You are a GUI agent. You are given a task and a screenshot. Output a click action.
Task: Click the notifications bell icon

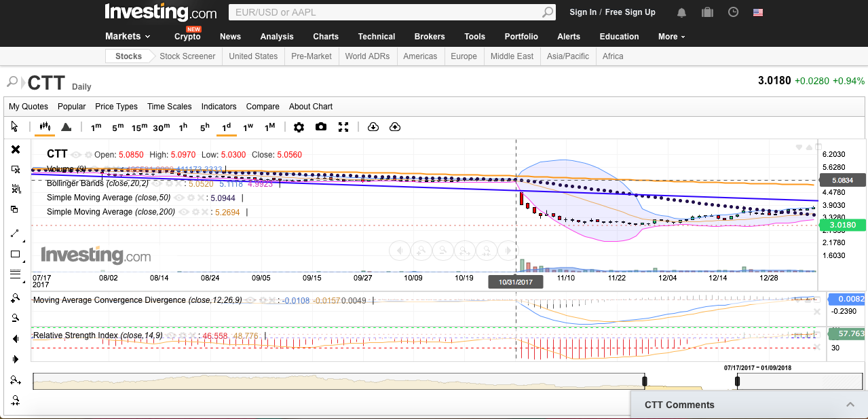(681, 12)
